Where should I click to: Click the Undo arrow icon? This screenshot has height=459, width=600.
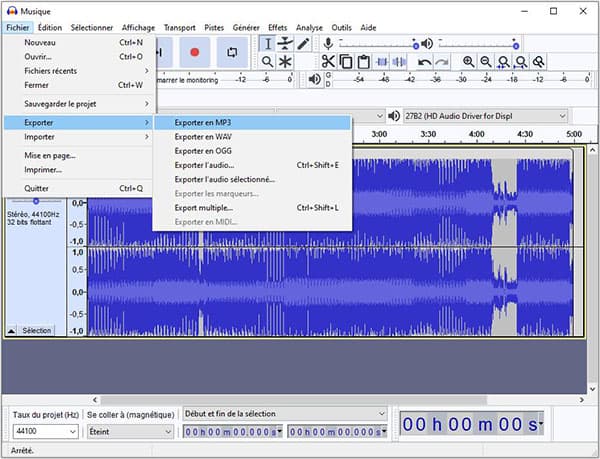coord(424,62)
